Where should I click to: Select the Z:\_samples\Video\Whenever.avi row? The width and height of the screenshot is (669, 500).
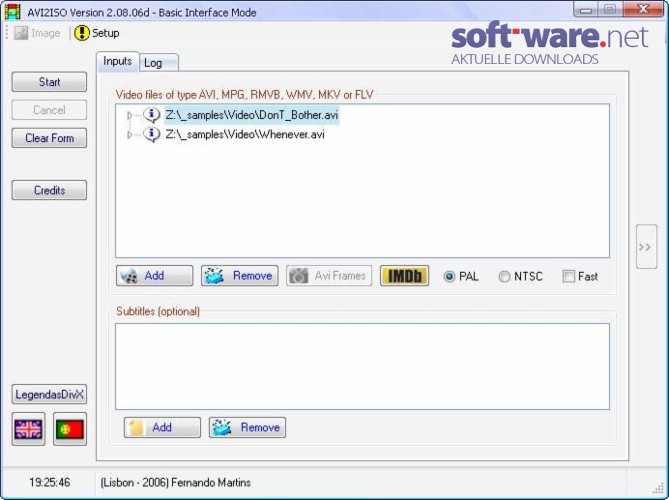[245, 134]
